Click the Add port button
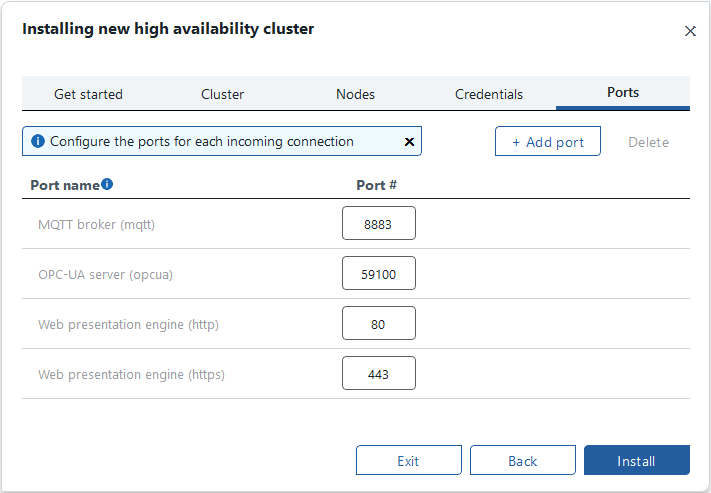The image size is (711, 493). (x=548, y=142)
